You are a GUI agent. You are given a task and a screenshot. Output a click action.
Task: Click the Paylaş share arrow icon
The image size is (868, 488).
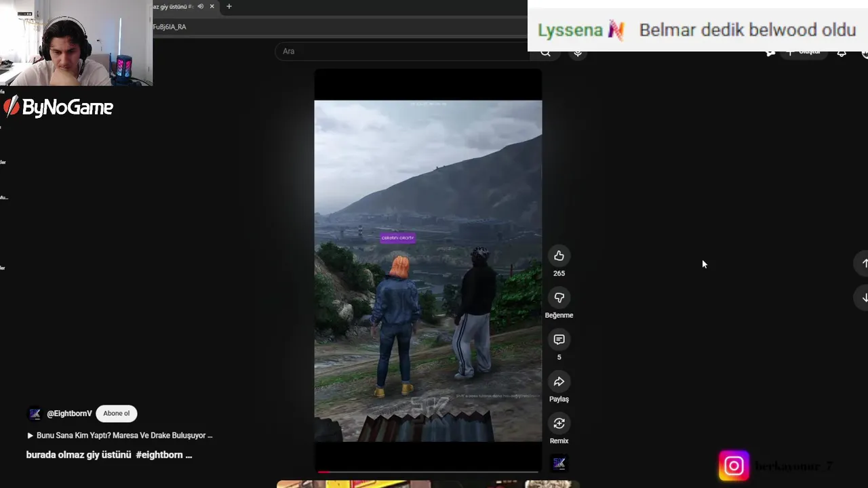[x=559, y=382]
